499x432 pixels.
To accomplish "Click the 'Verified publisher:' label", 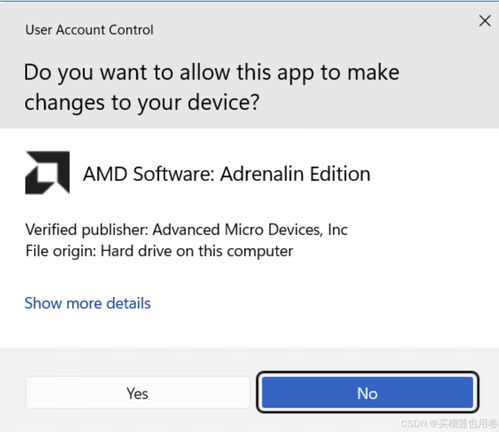I will 87,230.
